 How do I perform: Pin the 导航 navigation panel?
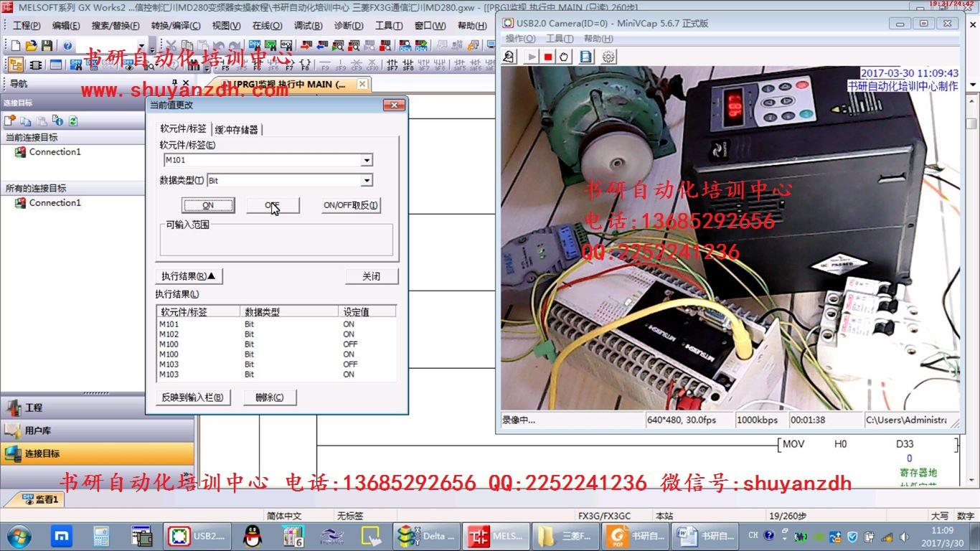176,83
